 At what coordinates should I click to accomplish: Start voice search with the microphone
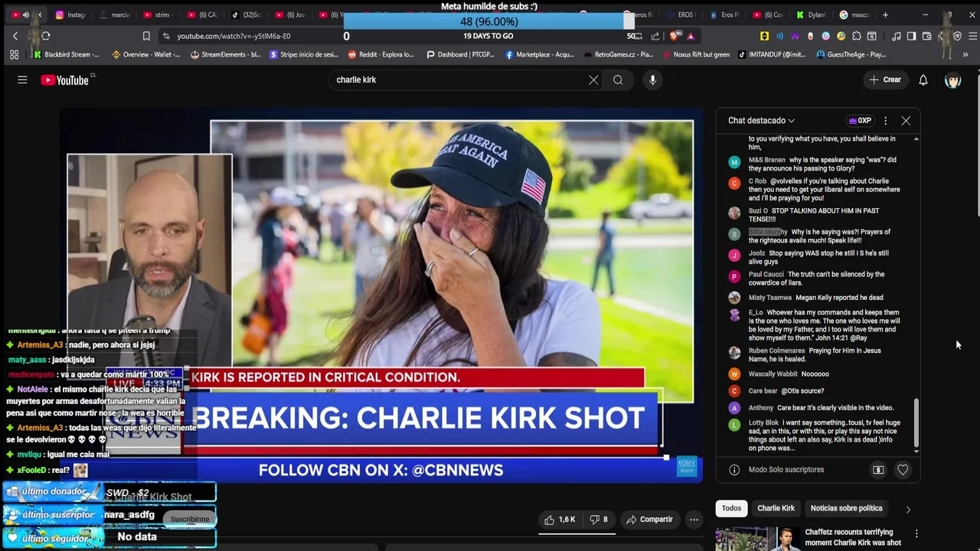[x=652, y=80]
